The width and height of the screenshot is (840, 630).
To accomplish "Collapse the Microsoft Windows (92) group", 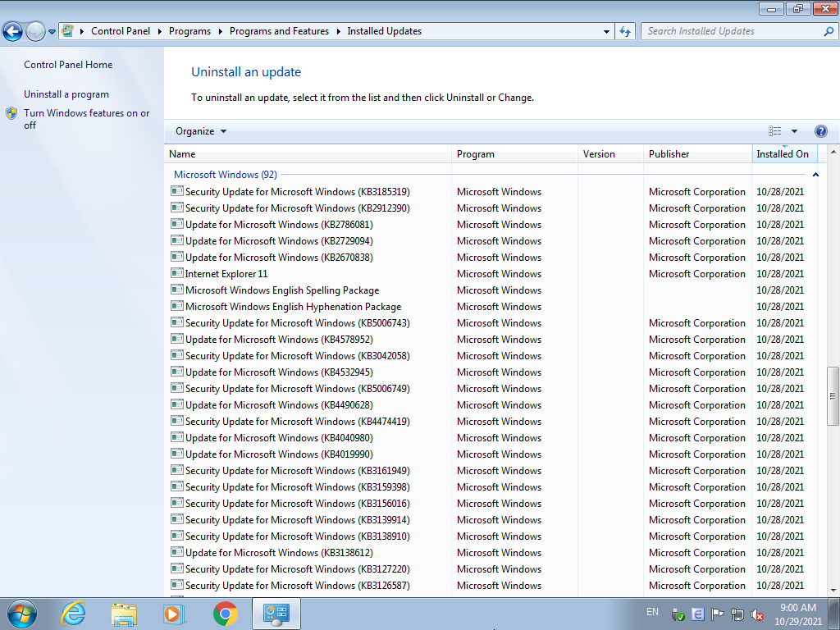I will (815, 175).
